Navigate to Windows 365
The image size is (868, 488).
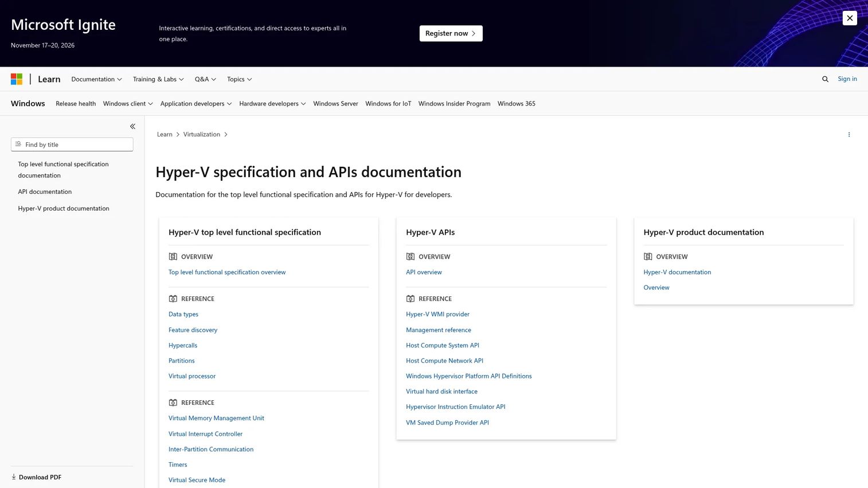pos(517,104)
